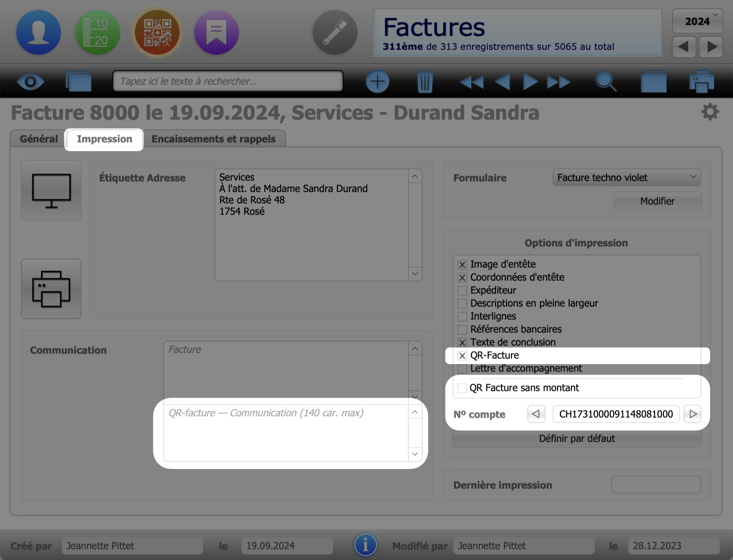
Task: Select next account number with right arrow
Action: coord(693,414)
